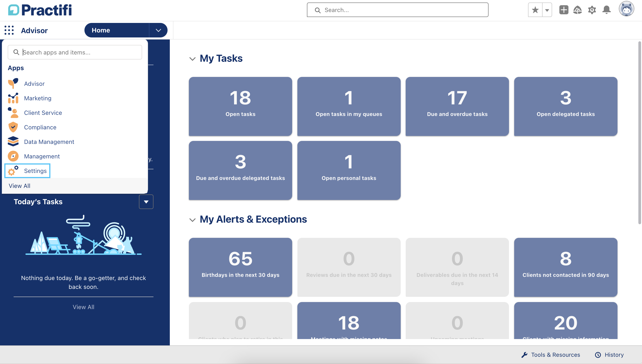Select the Management compass icon
The image size is (642, 364).
[13, 156]
